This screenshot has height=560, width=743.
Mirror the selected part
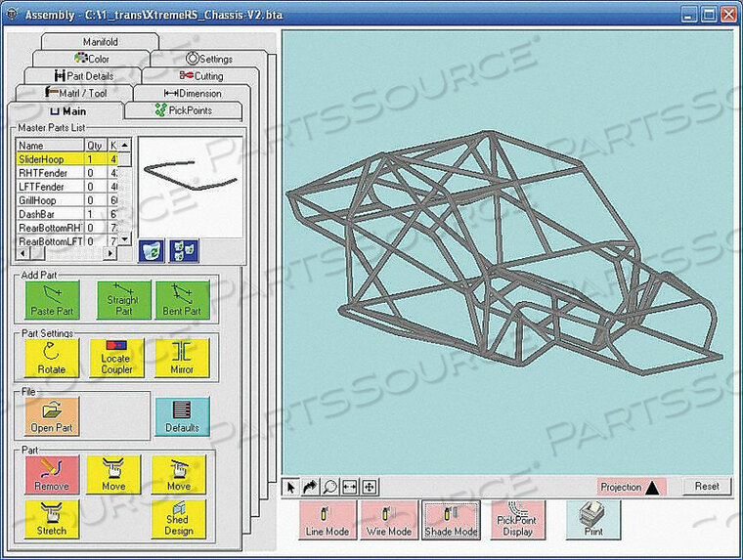tap(182, 359)
